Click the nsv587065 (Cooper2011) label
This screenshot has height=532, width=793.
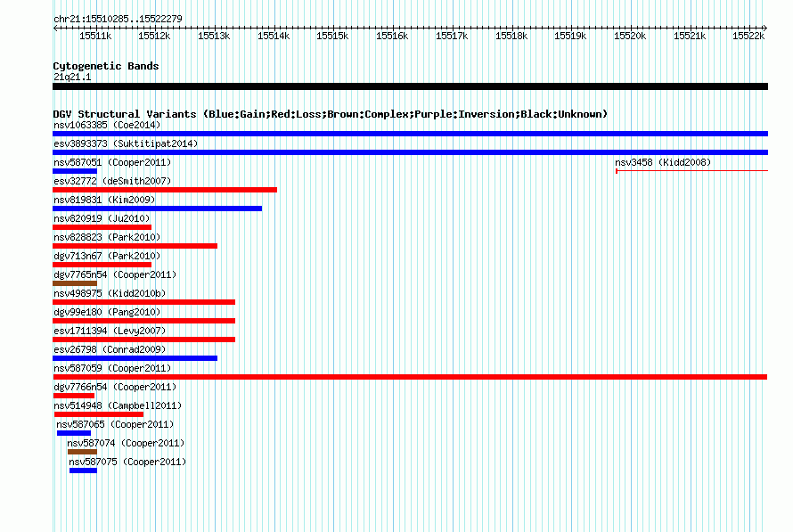click(x=115, y=424)
